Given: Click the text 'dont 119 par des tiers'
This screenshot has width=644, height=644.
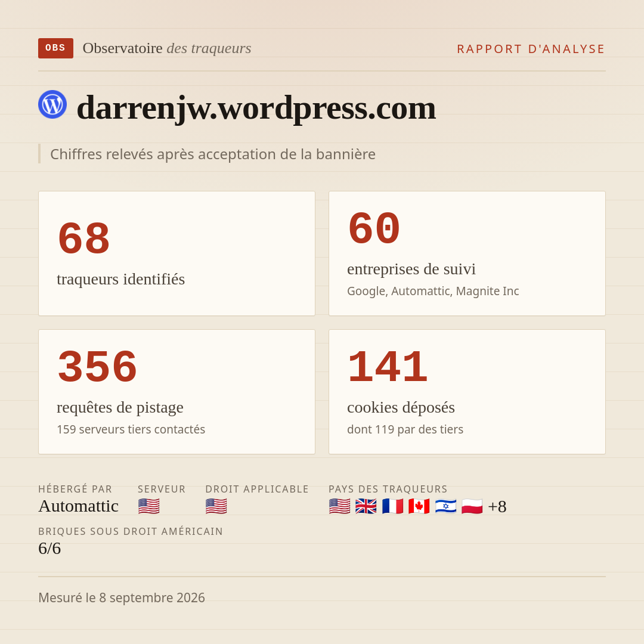Looking at the screenshot, I should (405, 429).
